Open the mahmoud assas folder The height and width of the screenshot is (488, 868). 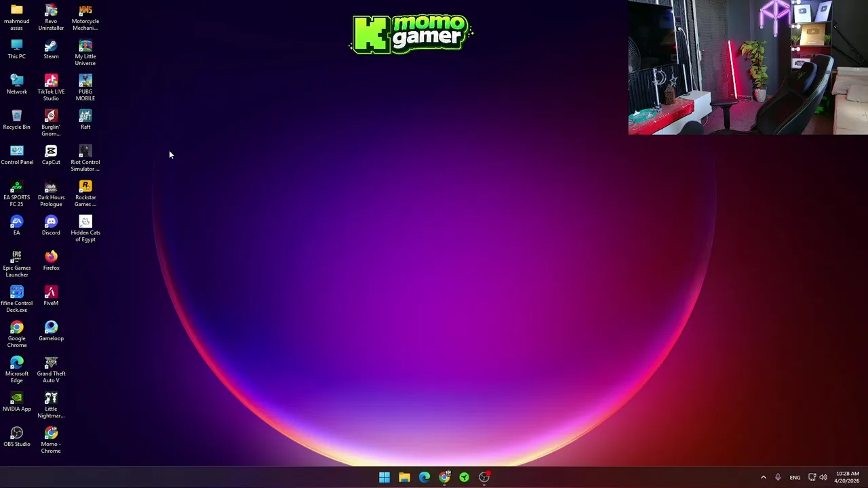click(x=16, y=17)
